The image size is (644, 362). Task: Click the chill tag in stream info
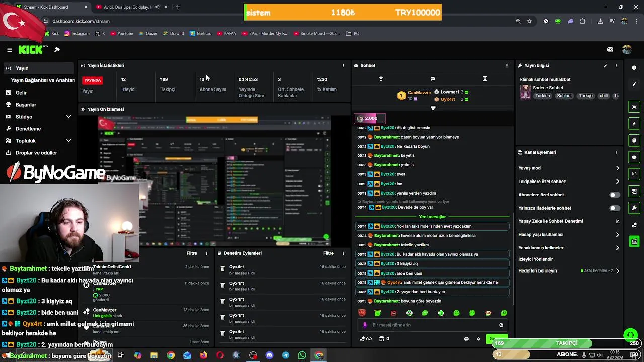[x=603, y=96]
